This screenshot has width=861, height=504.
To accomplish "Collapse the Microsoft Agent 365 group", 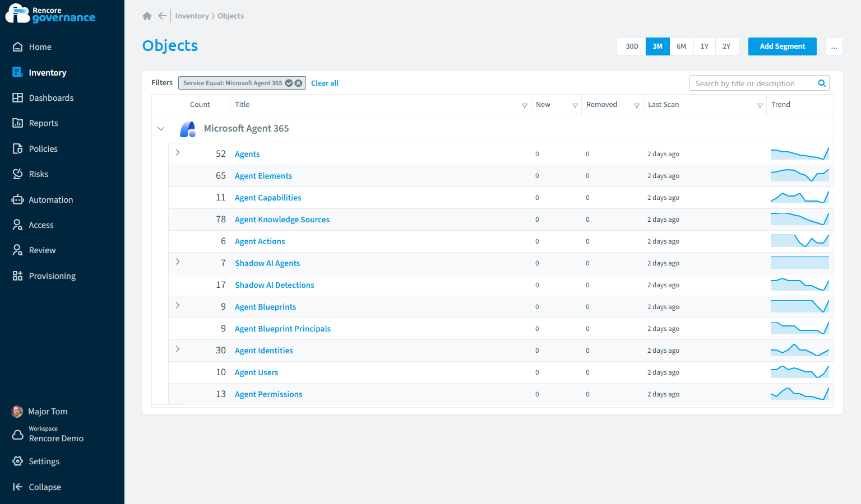I will point(161,129).
